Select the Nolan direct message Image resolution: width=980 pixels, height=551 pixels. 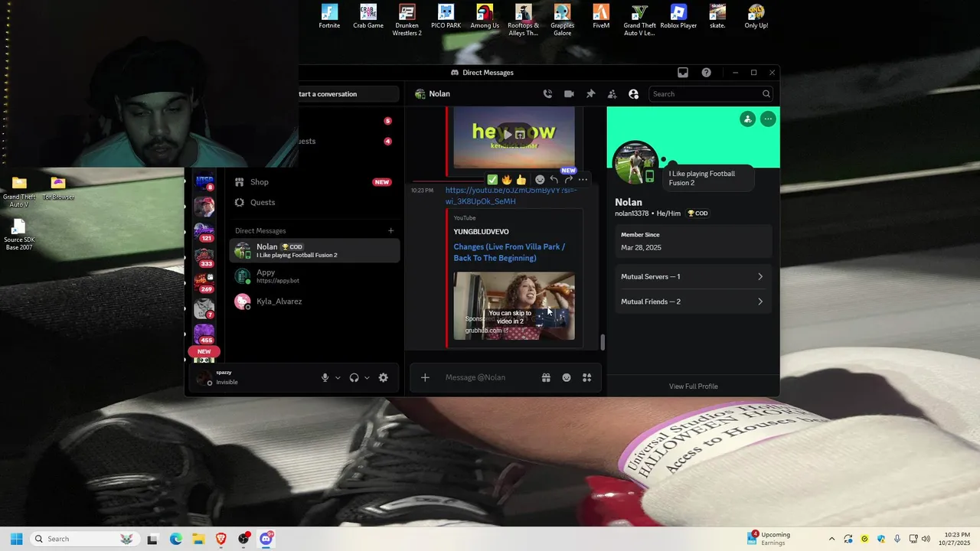click(315, 250)
